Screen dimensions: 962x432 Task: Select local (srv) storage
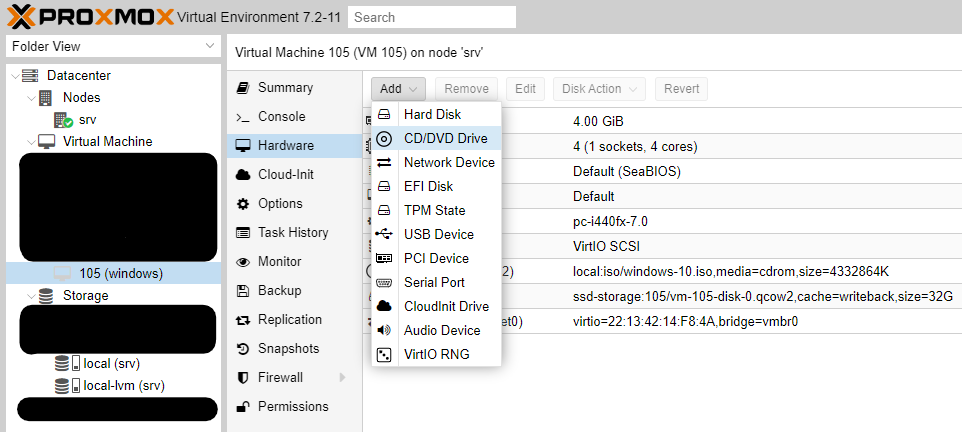tap(112, 364)
